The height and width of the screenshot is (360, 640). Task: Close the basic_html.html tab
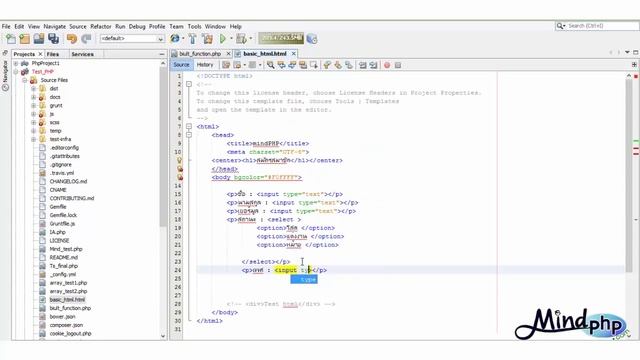click(x=293, y=54)
